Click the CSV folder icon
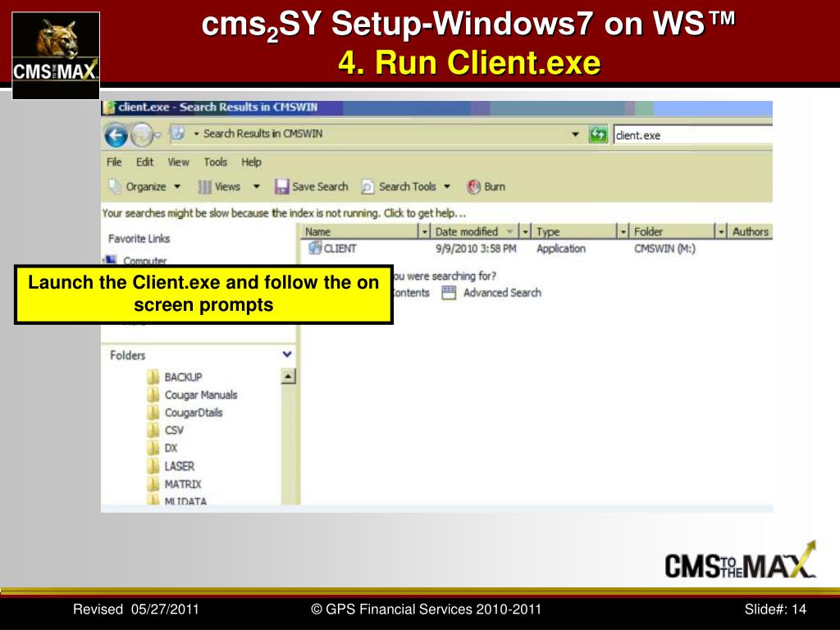This screenshot has height=630, width=840. [x=153, y=430]
